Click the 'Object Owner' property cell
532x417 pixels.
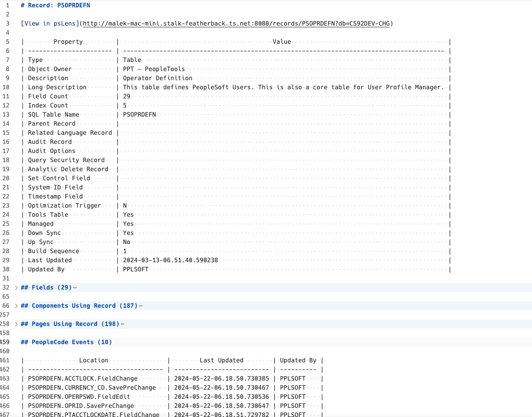pos(50,69)
